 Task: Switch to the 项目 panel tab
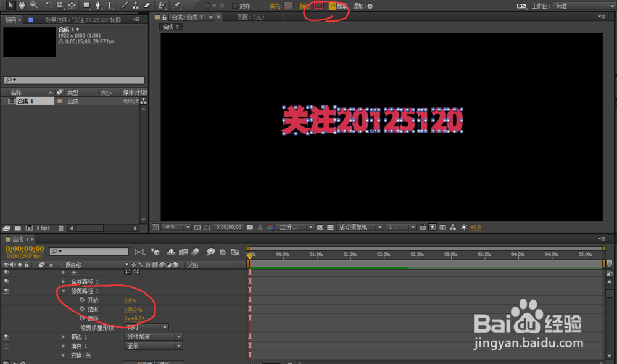coord(10,20)
